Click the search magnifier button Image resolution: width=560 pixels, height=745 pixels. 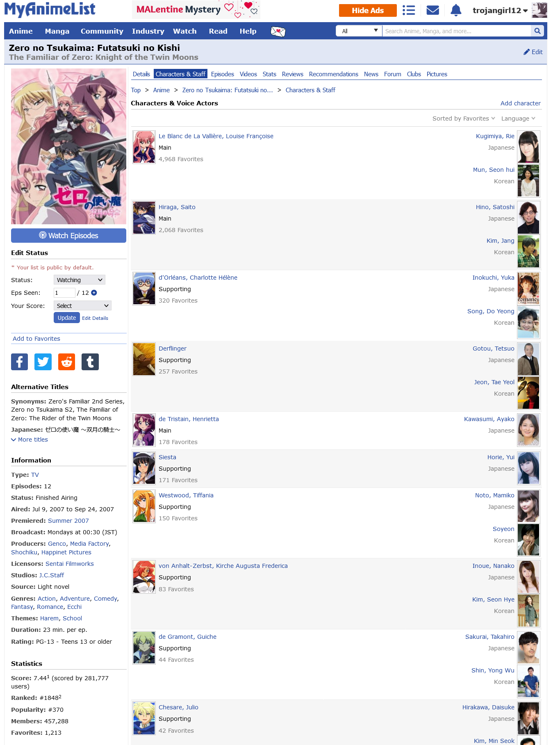coord(537,31)
